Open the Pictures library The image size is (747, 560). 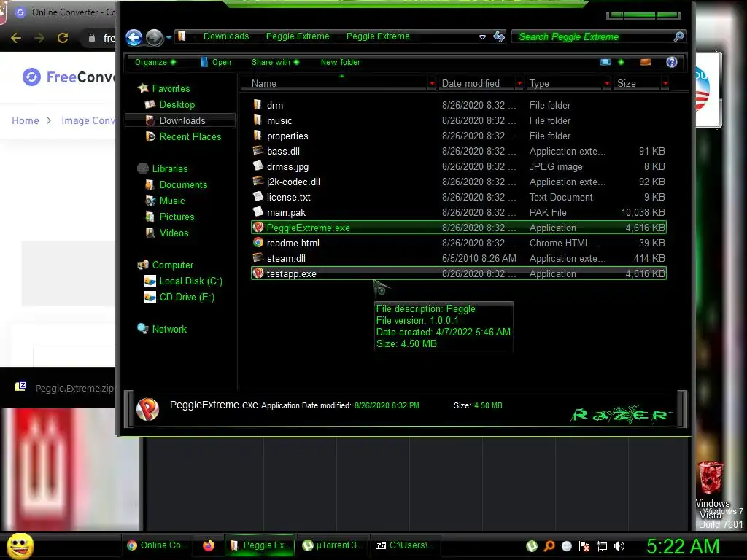click(x=177, y=217)
